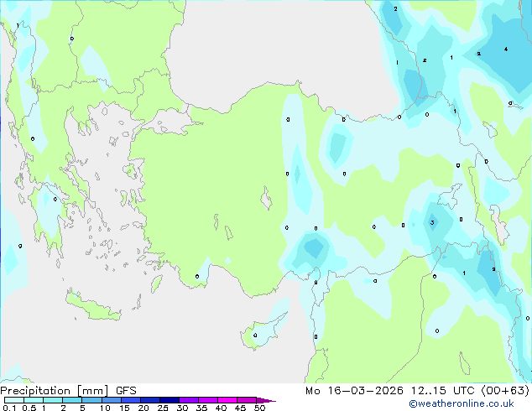Click the 0.5–1 mm legend color swatch
Viewport: 532px width, 411px height.
click(34, 400)
